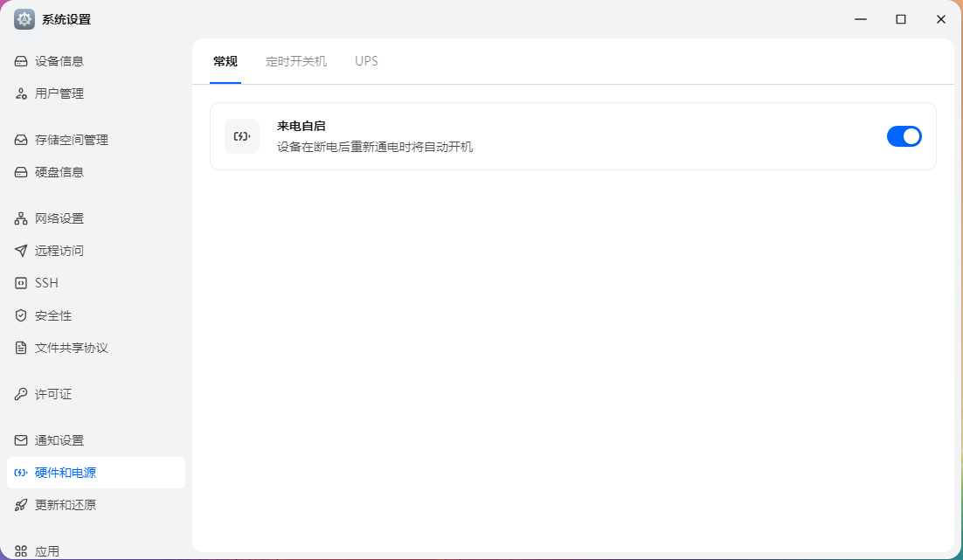Select 硬件和电源 in the sidebar
Screen dimensions: 963x560
tap(66, 473)
